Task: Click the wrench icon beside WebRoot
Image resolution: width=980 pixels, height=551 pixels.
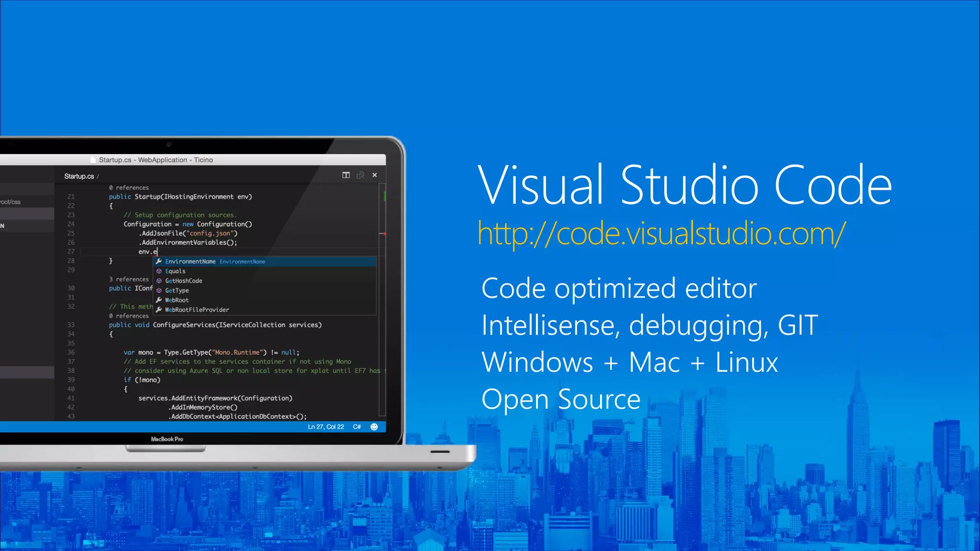Action: click(x=159, y=300)
